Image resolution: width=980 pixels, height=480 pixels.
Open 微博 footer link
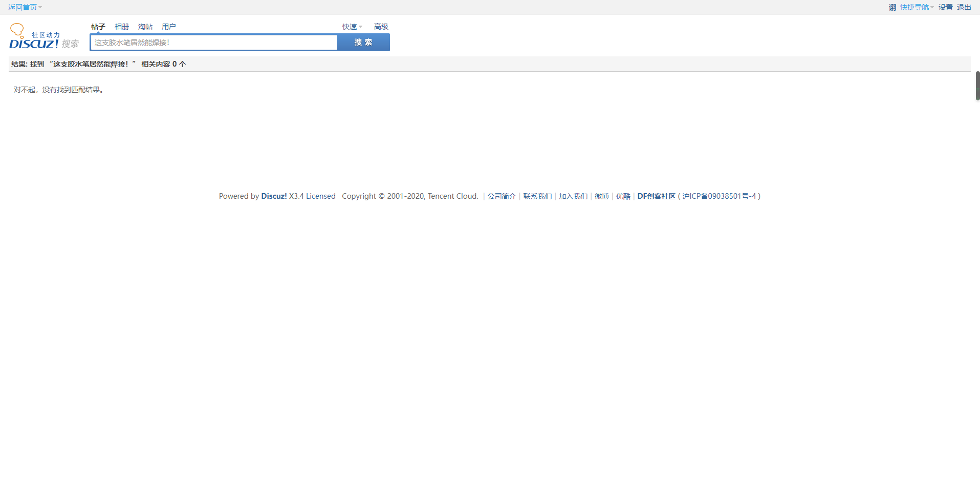point(602,196)
